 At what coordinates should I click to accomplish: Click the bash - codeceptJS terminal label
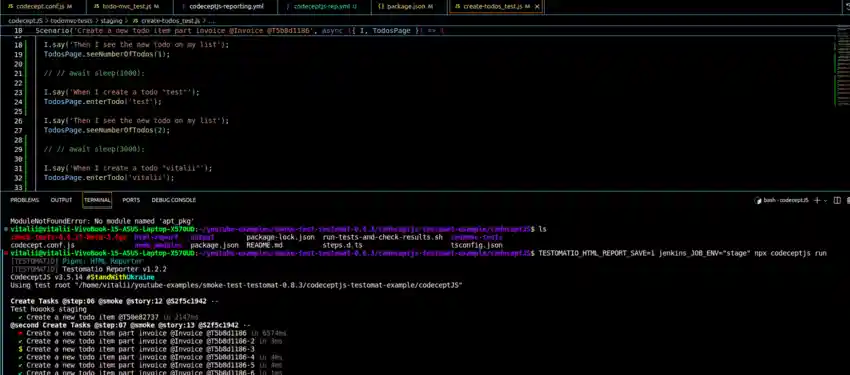coord(785,200)
